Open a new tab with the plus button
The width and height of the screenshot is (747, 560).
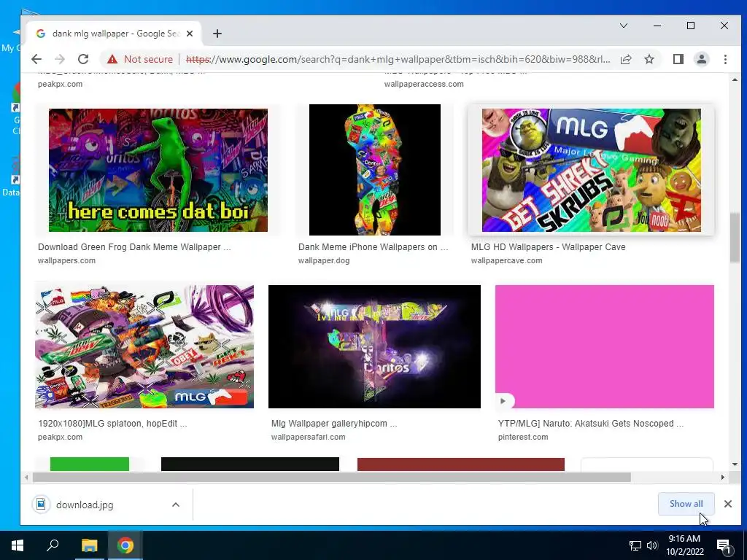(217, 34)
